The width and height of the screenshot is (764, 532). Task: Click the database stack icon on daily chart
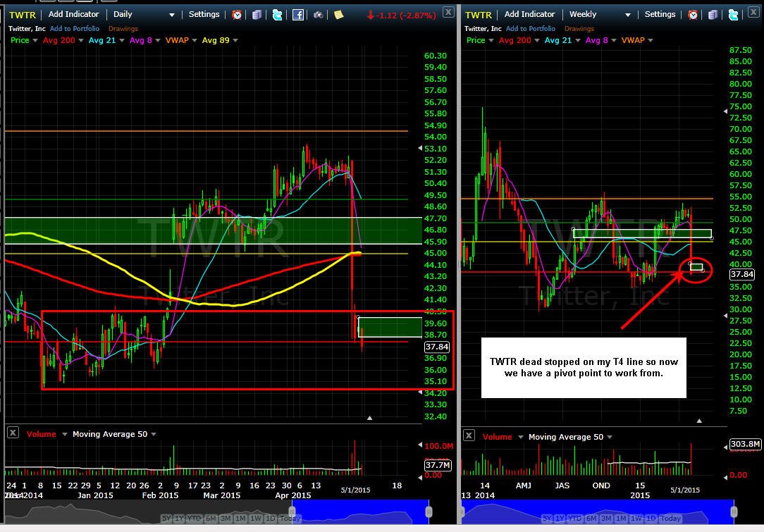click(x=257, y=15)
